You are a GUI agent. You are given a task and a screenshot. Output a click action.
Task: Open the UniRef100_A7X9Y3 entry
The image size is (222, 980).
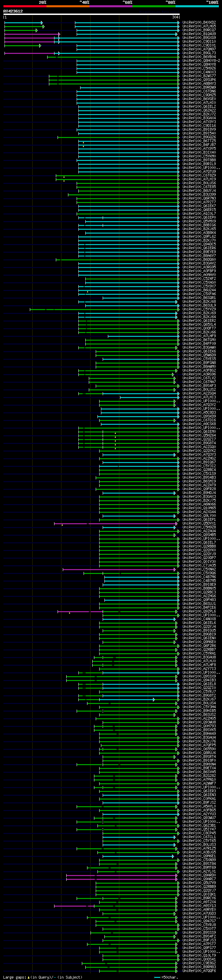pyautogui.click(x=199, y=122)
